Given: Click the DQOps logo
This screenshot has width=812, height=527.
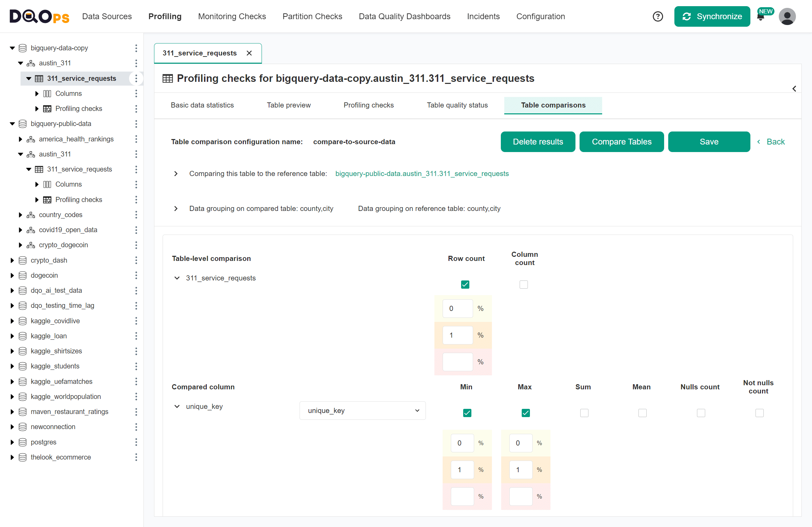Looking at the screenshot, I should click(39, 16).
